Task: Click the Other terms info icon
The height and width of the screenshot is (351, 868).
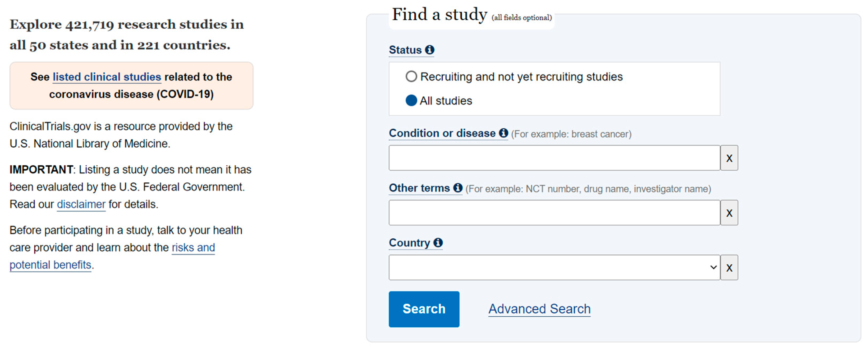Action: click(x=457, y=188)
